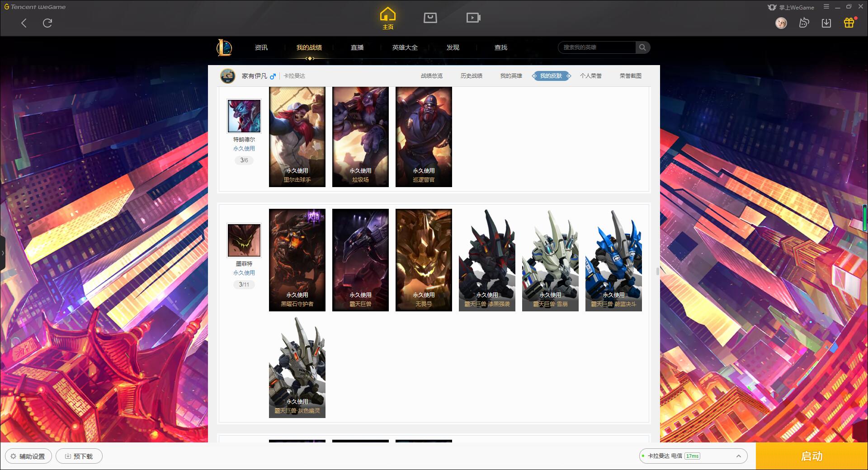
Task: Open the 黑曜石守护者 skin card
Action: click(297, 260)
